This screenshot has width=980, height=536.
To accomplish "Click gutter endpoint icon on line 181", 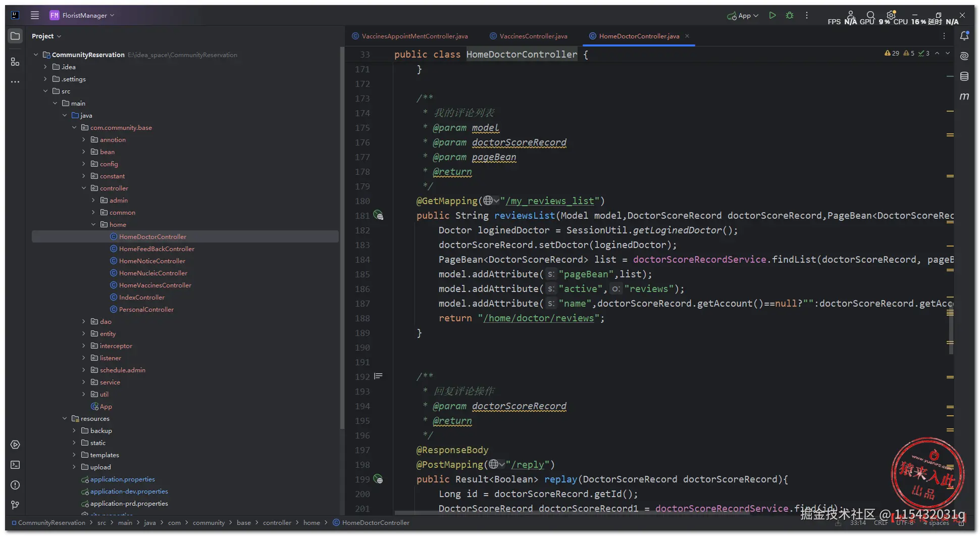I will (378, 215).
